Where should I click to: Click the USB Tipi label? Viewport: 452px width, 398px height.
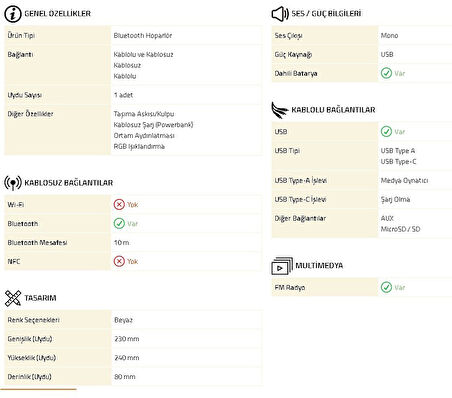pyautogui.click(x=287, y=151)
